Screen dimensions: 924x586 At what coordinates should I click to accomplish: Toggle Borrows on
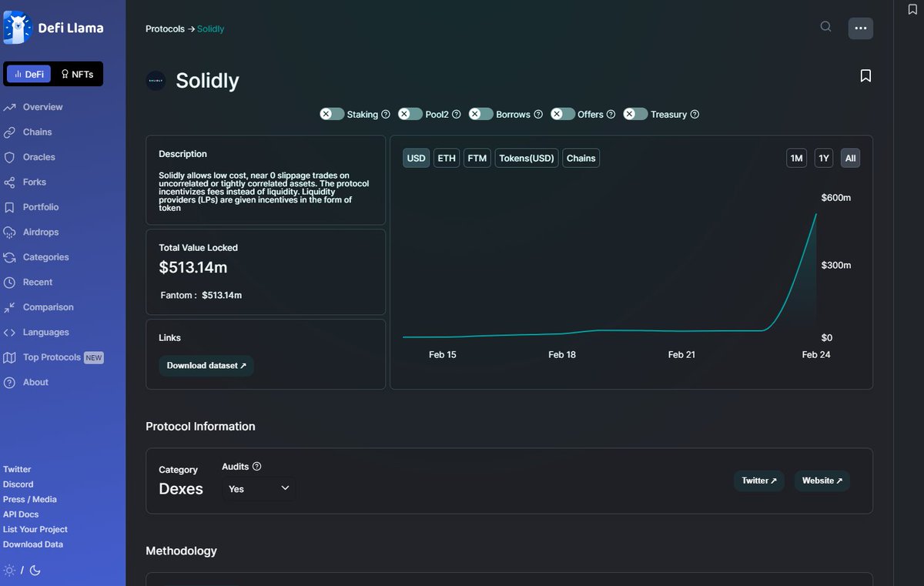click(480, 113)
